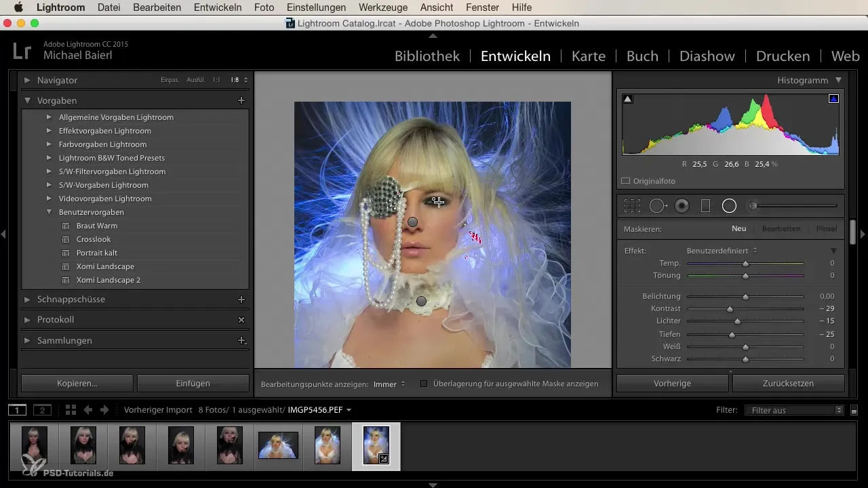Click the Kopieren... button

pyautogui.click(x=77, y=383)
